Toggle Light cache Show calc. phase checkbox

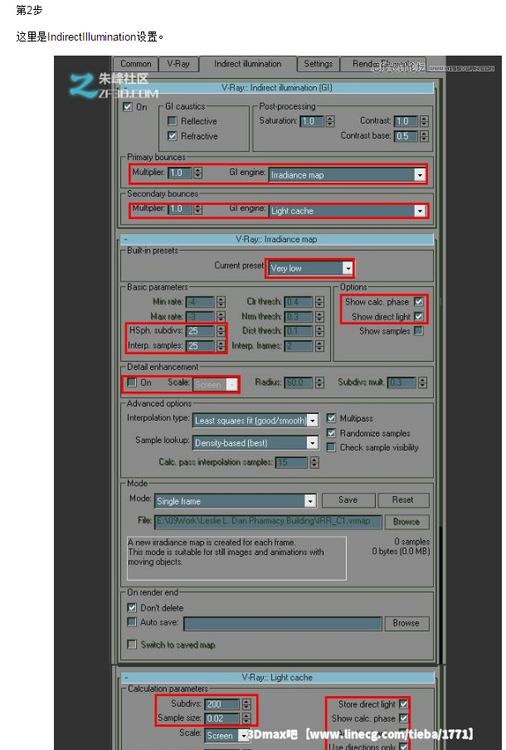point(404,718)
